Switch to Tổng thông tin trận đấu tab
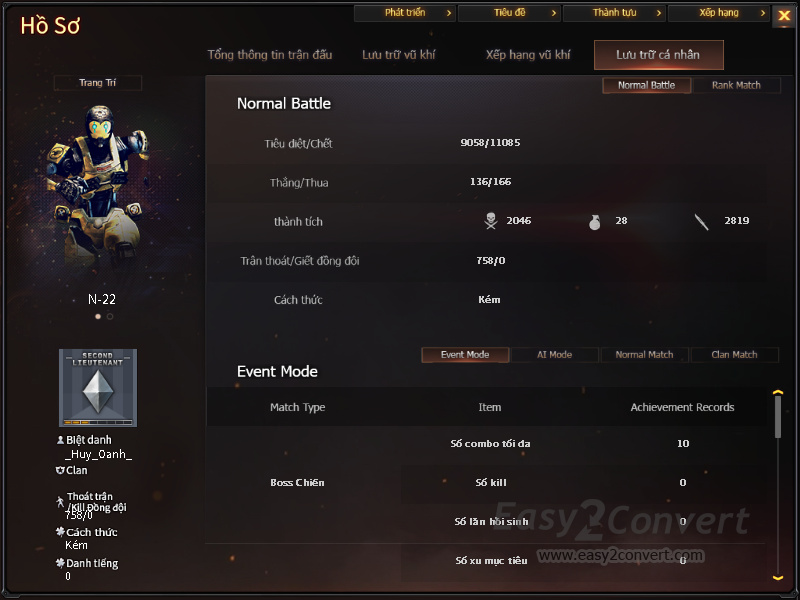This screenshot has height=600, width=800. click(270, 55)
